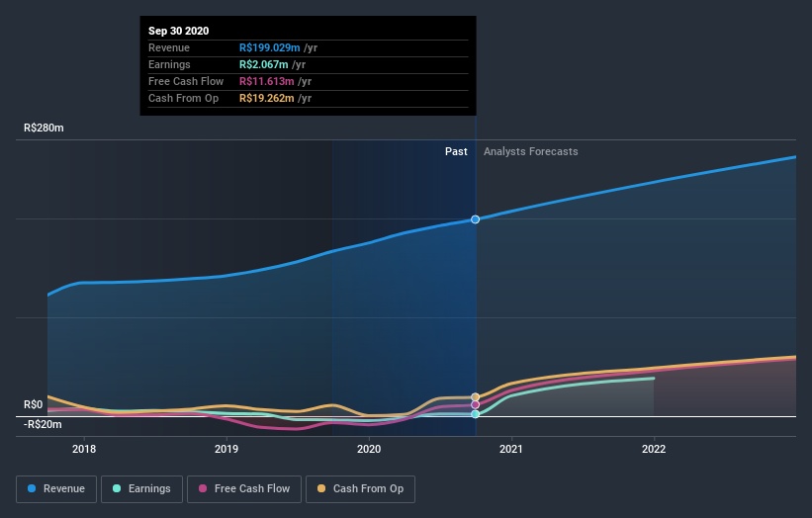Click the Cash From Op label in tooltip
The image size is (812, 518).
pyautogui.click(x=183, y=98)
